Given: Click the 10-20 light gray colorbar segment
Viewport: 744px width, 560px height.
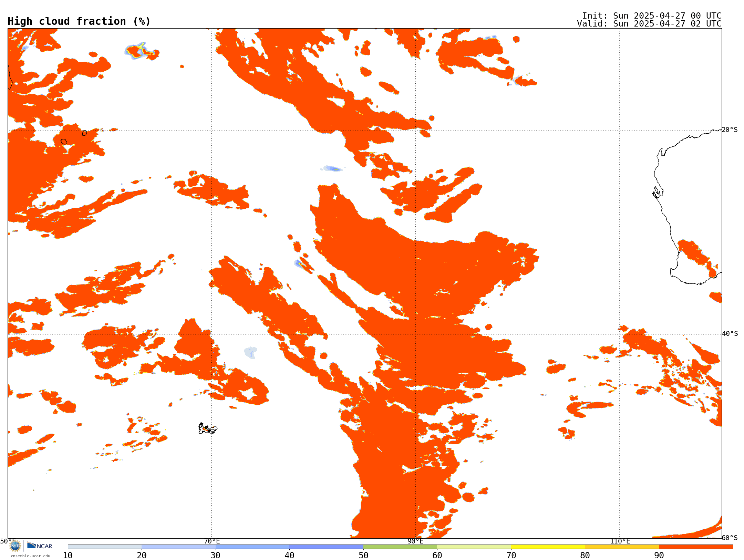Looking at the screenshot, I should click(105, 547).
